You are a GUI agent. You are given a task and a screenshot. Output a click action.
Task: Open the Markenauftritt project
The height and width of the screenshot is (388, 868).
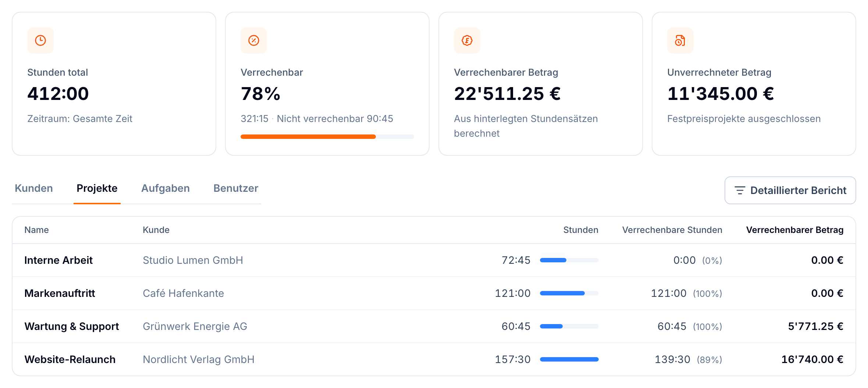tap(60, 293)
